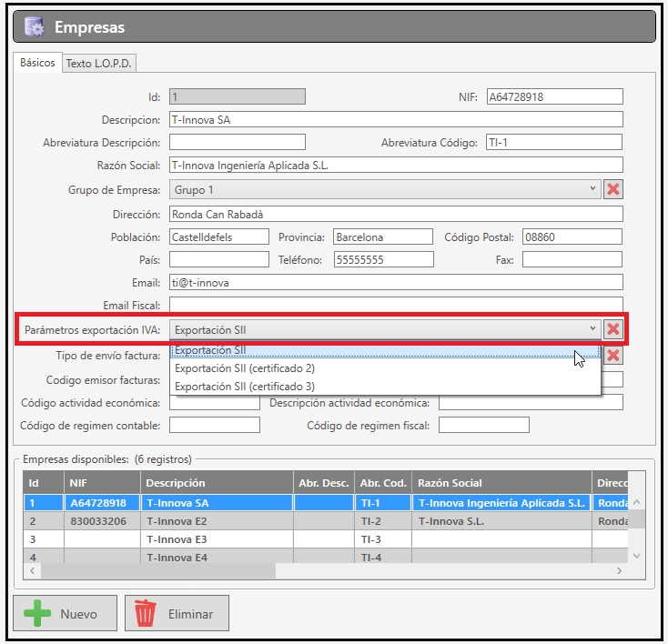Screen dimensions: 668x644
Task: Click the T-Innova S.L. razón social cell
Action: click(501, 521)
